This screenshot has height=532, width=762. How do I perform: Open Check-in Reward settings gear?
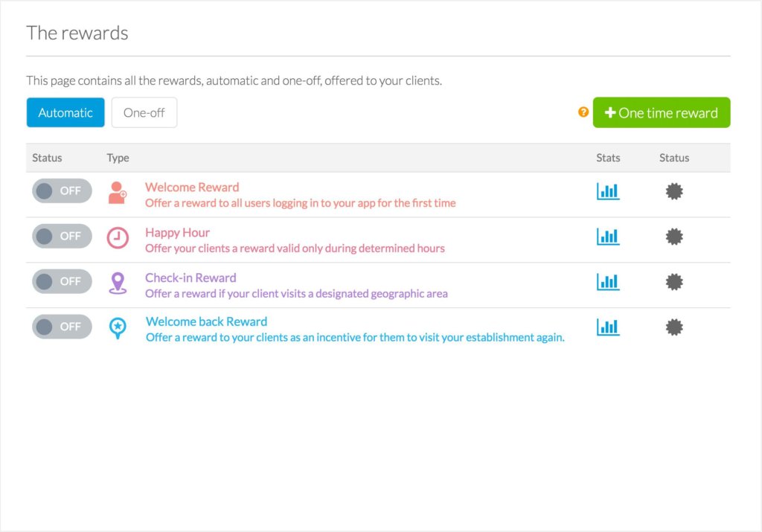(x=674, y=282)
